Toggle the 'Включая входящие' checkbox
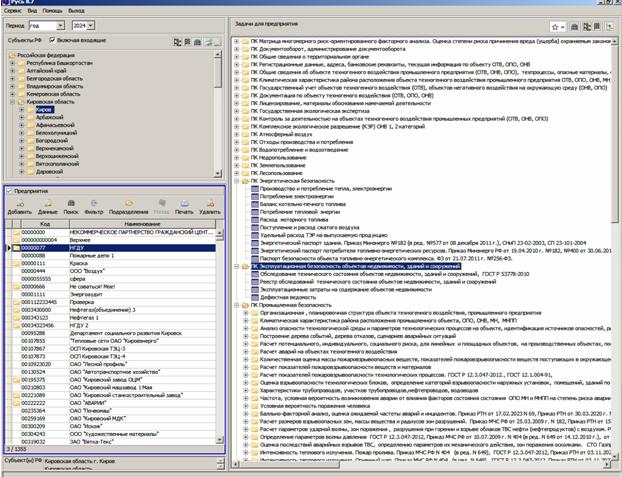Viewport: 622px width, 477px height. tap(54, 42)
